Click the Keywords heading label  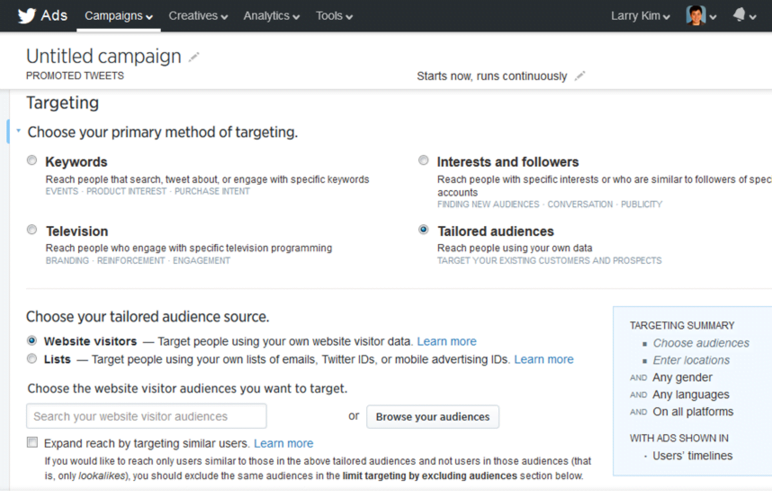point(76,162)
